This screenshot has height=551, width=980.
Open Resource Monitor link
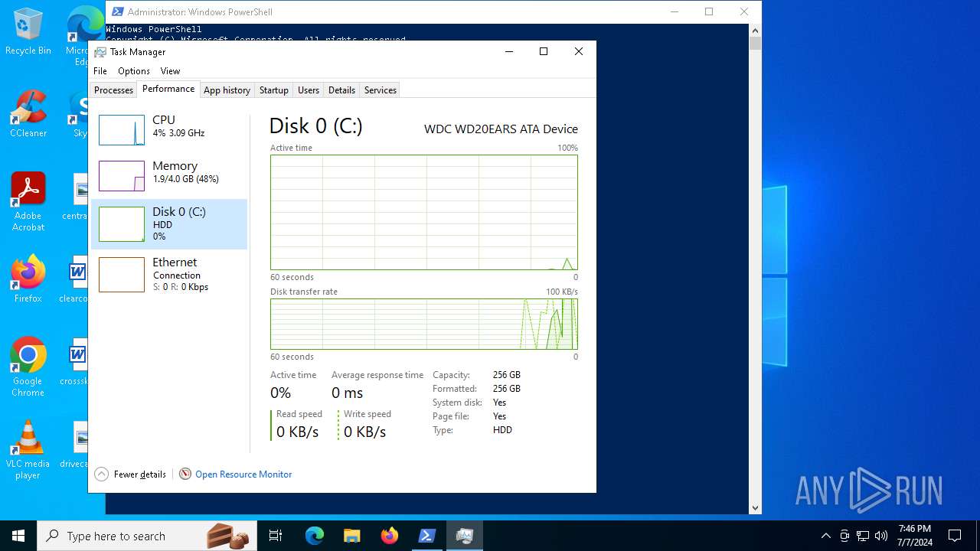(x=243, y=474)
